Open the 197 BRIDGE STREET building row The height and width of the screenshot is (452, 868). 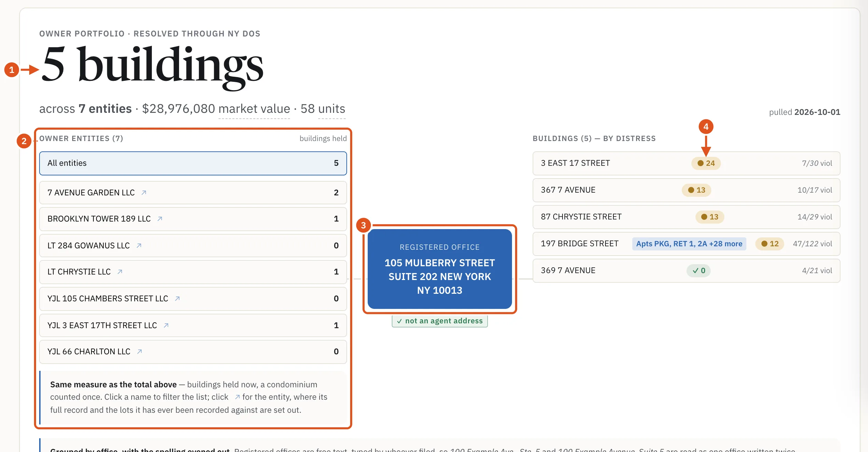pyautogui.click(x=686, y=244)
